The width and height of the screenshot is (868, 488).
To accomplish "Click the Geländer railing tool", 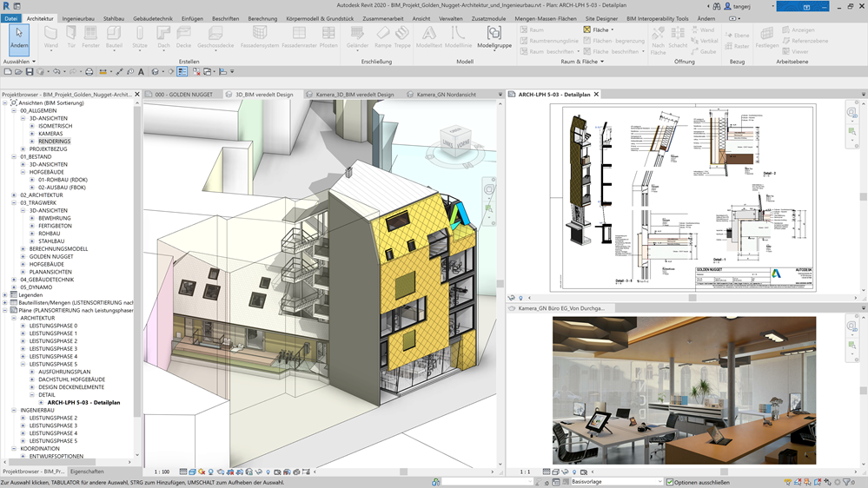I will coord(357,38).
